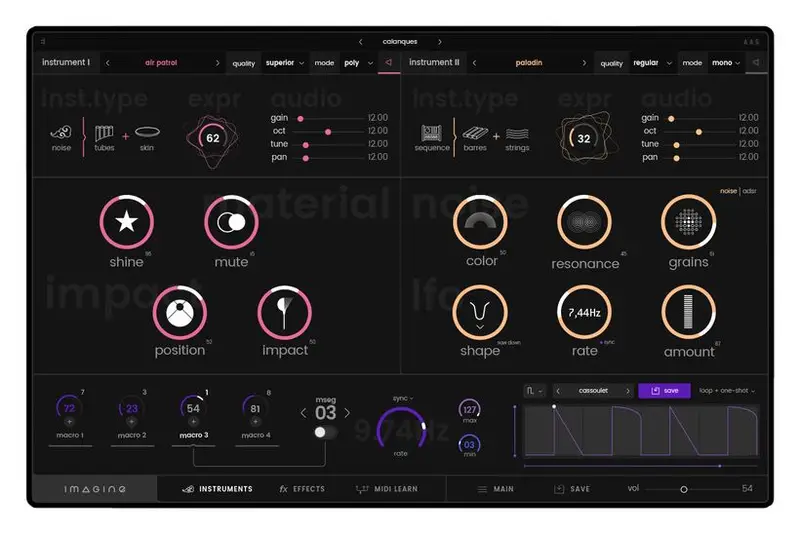
Task: Previous instrument II preset before paladin
Action: click(x=474, y=63)
